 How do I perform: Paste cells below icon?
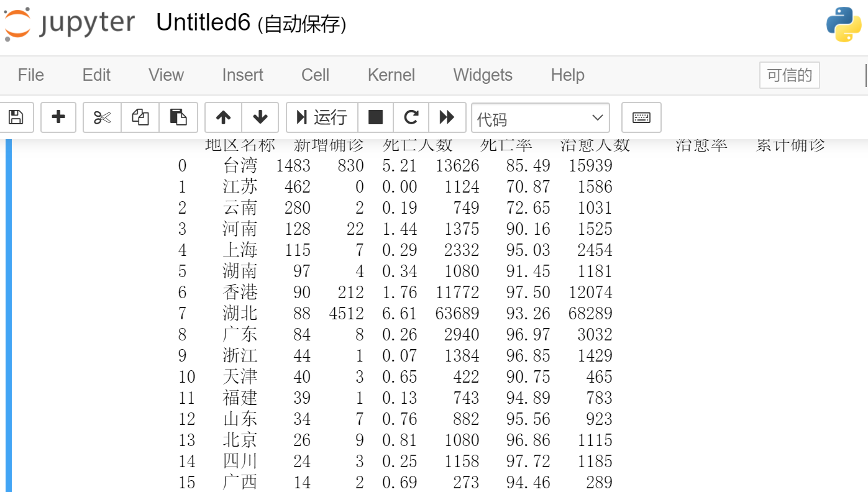(178, 117)
